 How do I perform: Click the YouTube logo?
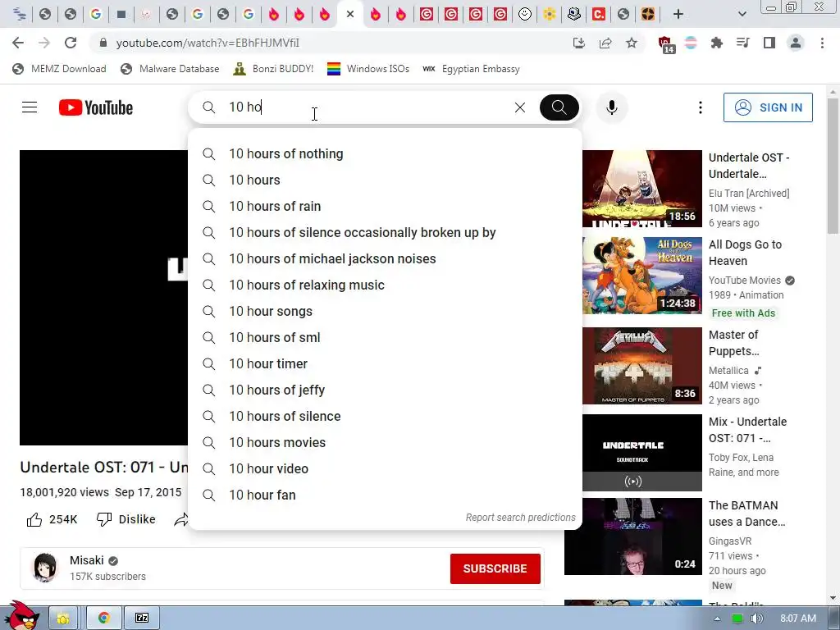(x=96, y=107)
